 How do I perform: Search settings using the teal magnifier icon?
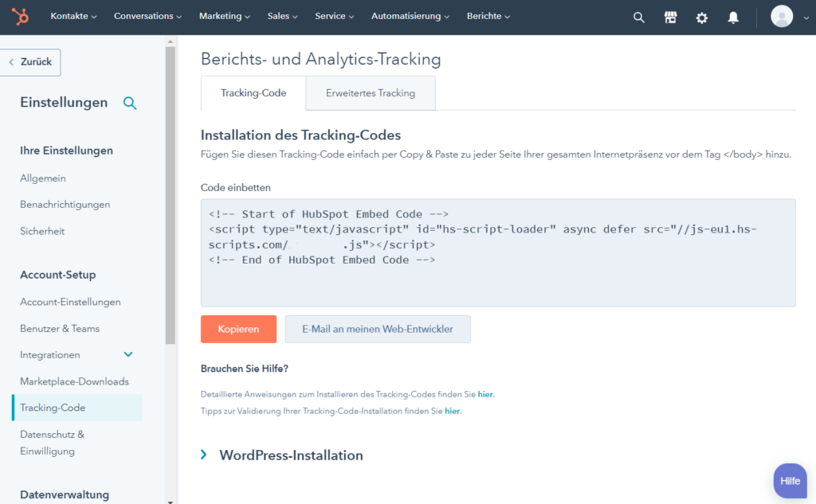pos(130,103)
